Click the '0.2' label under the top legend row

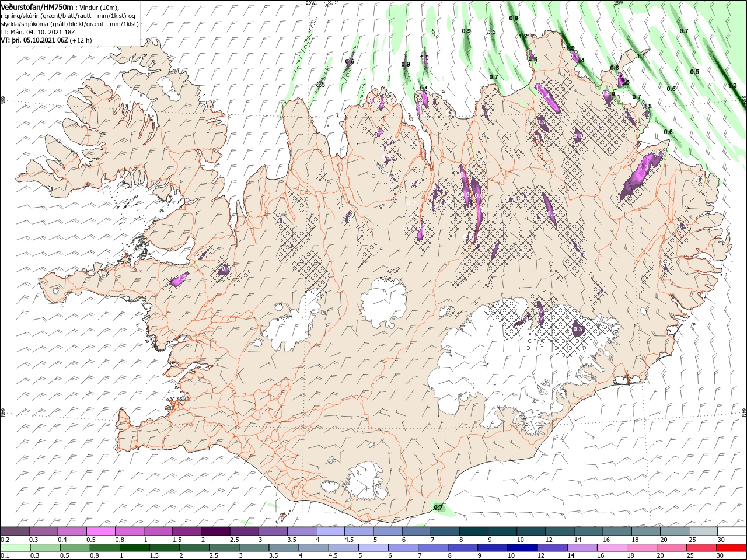coord(5,540)
